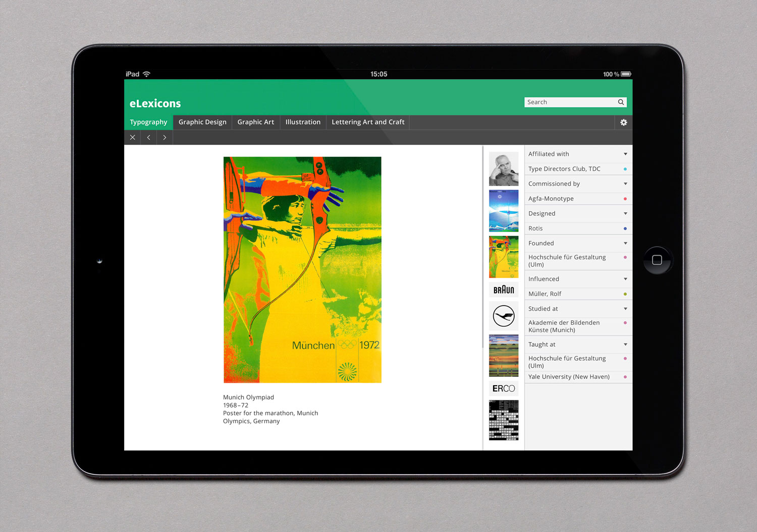
Task: Open Akademie der Bildenden Künste (Munich) entry
Action: [578, 326]
